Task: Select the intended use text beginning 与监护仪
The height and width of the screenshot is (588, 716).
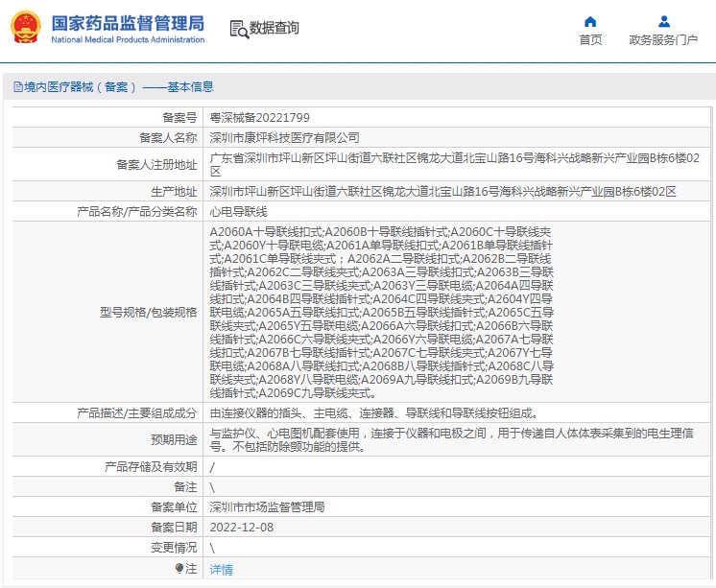Action: pos(452,440)
